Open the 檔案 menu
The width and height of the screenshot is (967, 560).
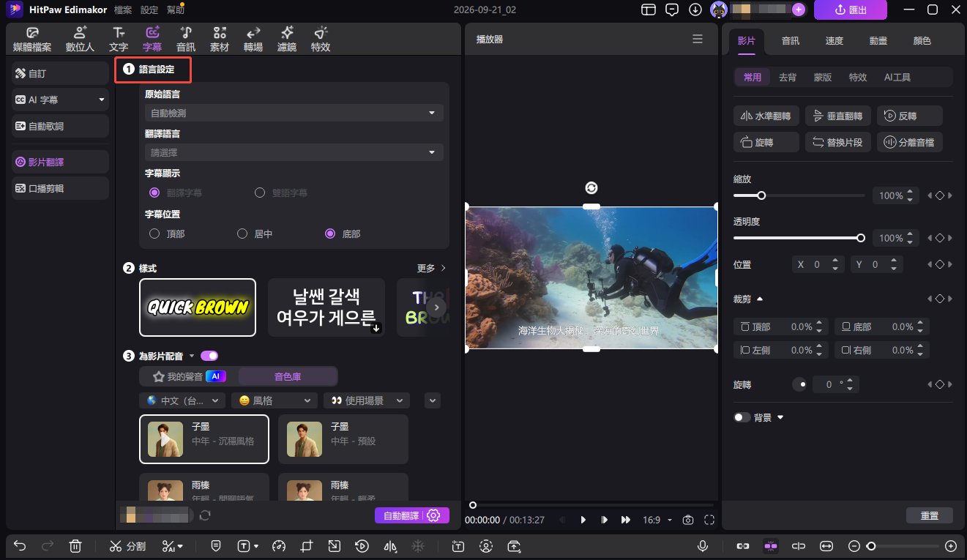click(124, 10)
